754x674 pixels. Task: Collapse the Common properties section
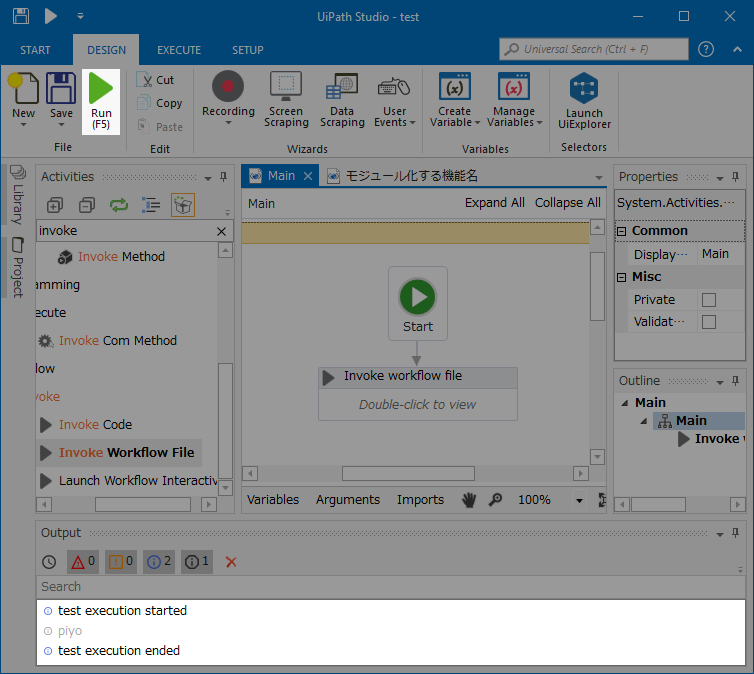[621, 231]
